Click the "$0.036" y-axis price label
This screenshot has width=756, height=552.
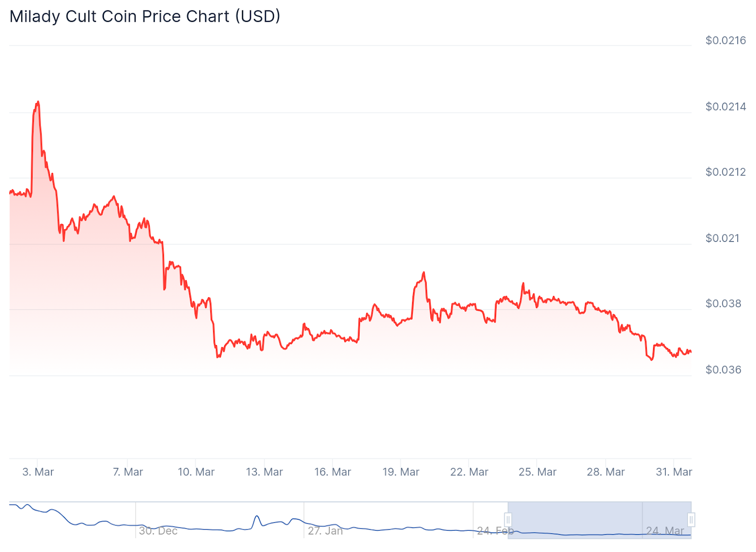pyautogui.click(x=723, y=370)
